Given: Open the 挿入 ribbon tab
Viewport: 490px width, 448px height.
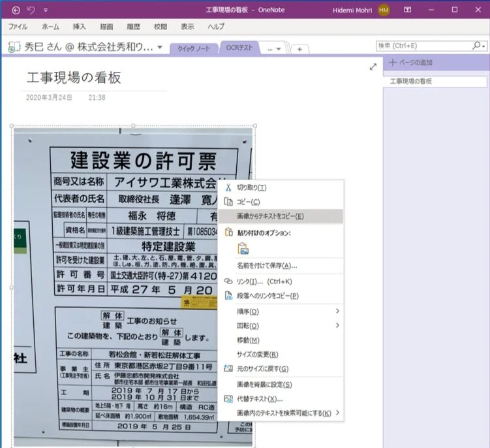Looking at the screenshot, I should pyautogui.click(x=80, y=27).
